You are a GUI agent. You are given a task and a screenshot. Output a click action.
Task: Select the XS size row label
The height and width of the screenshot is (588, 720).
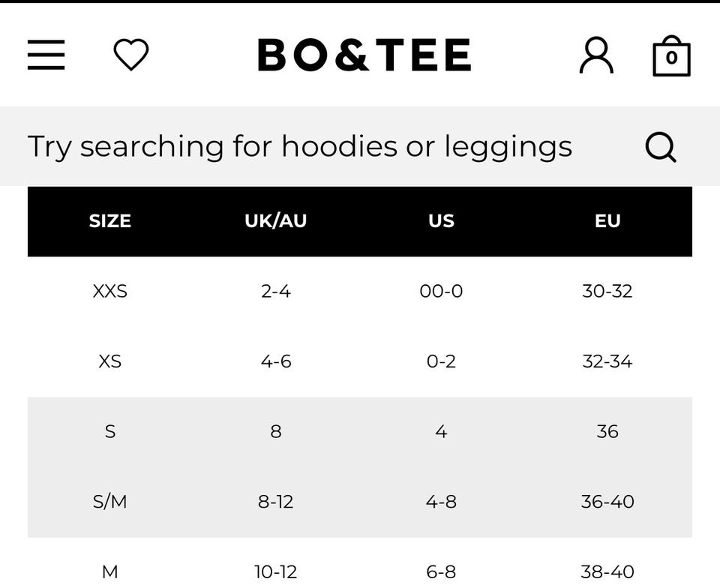[x=110, y=361]
